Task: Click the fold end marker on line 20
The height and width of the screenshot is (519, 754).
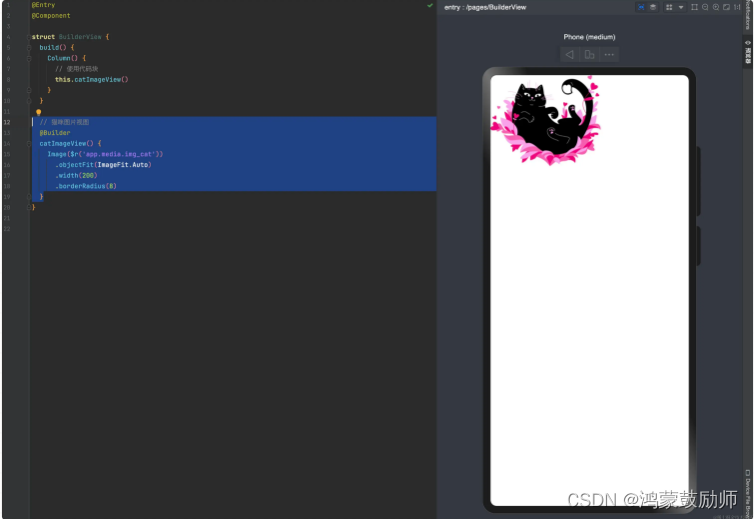Action: (28, 207)
